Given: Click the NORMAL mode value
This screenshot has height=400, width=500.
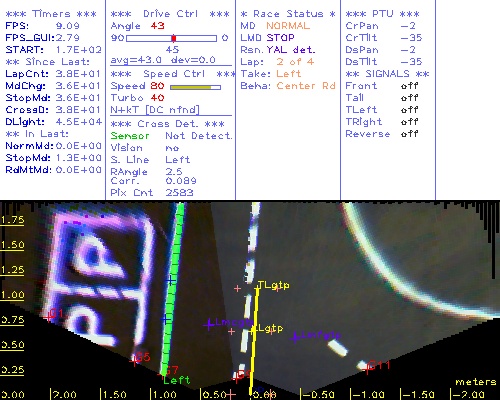Looking at the screenshot, I should (x=288, y=26).
